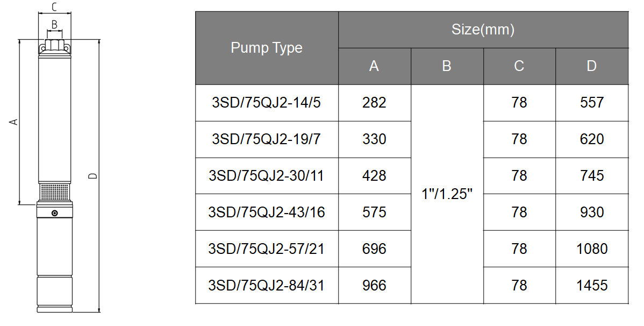Click dimension label D on pump drawing

[94, 176]
